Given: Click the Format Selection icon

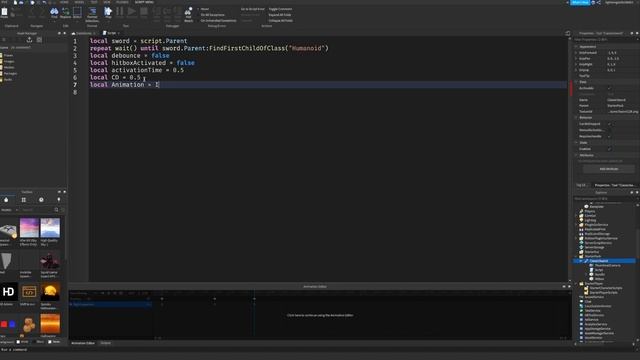Looking at the screenshot, I should point(92,11).
